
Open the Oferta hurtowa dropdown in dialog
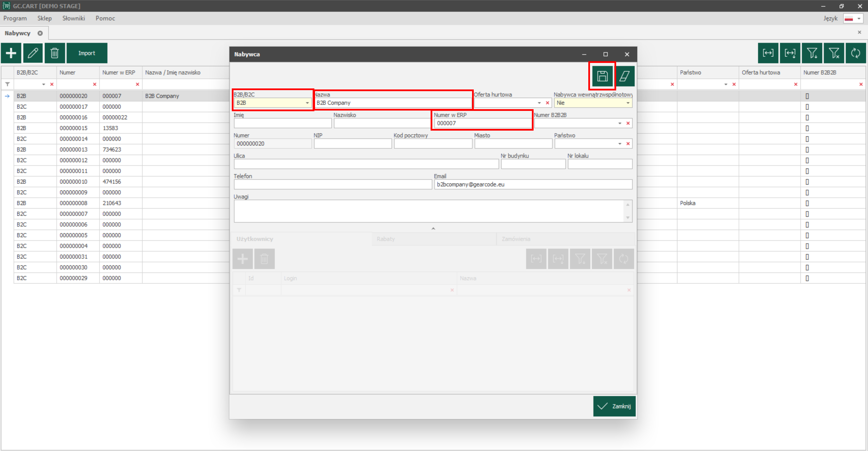pos(539,103)
